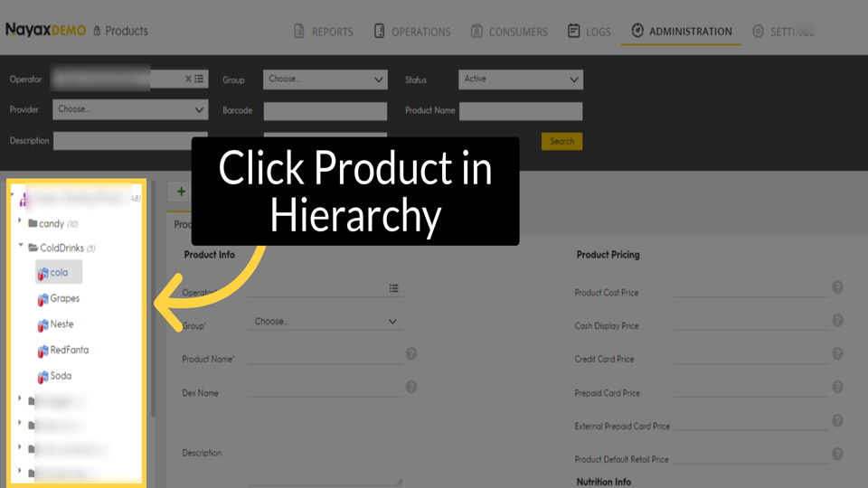
Task: Select Grapes in the hierarchy
Action: click(65, 298)
